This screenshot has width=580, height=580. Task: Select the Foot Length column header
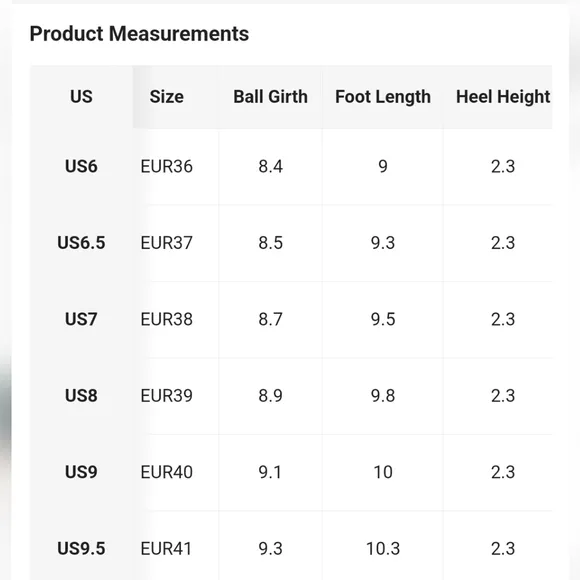(x=383, y=97)
